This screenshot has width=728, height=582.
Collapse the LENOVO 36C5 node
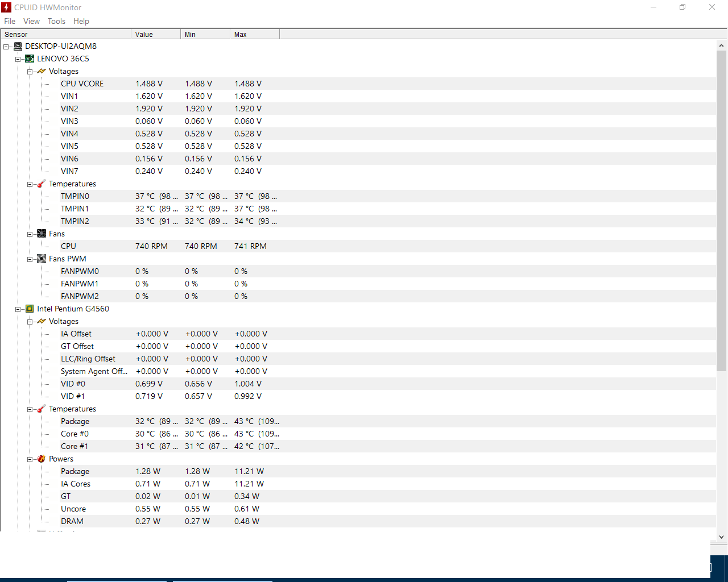18,59
